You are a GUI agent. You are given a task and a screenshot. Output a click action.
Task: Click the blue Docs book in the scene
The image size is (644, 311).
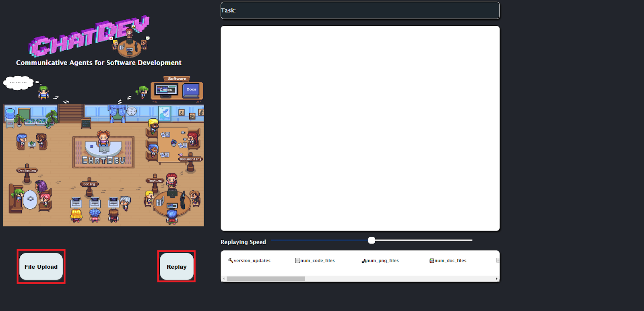(191, 90)
